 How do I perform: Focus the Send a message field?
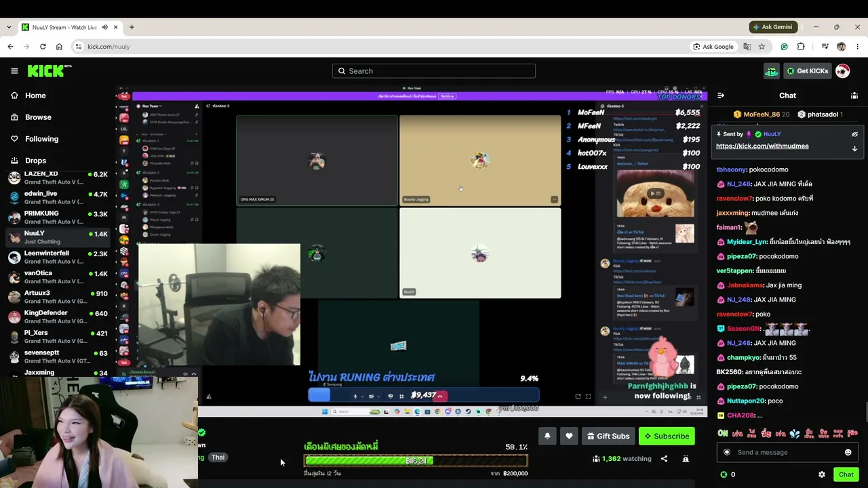(787, 452)
